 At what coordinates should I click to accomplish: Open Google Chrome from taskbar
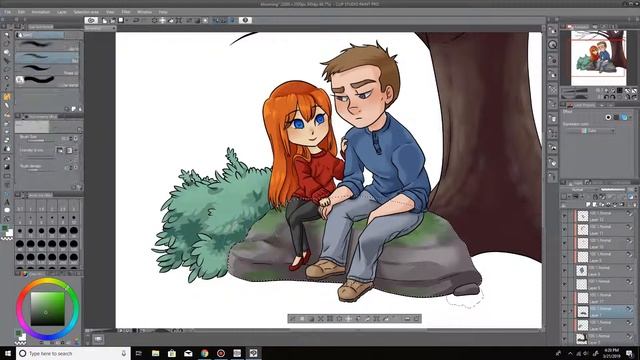click(204, 353)
